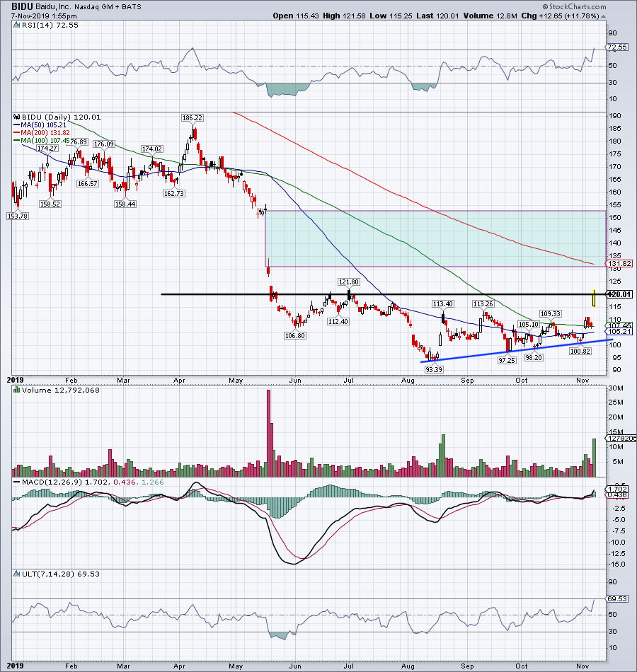Click the 174.27 price label
Viewport: 637px width, 672px height.
47,149
